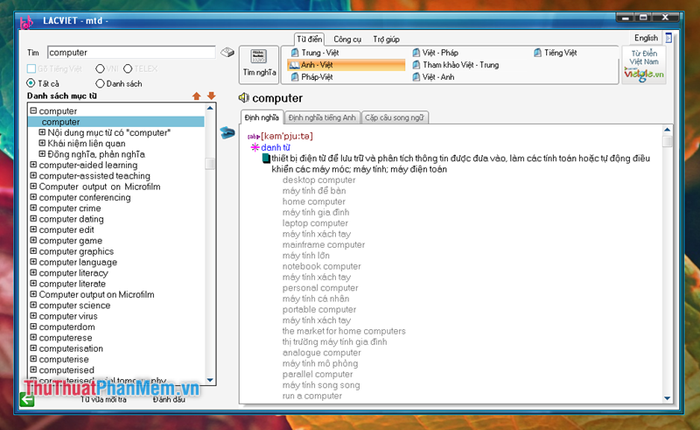Play pronunciation with the speaker icon
The image size is (700, 430).
243,98
